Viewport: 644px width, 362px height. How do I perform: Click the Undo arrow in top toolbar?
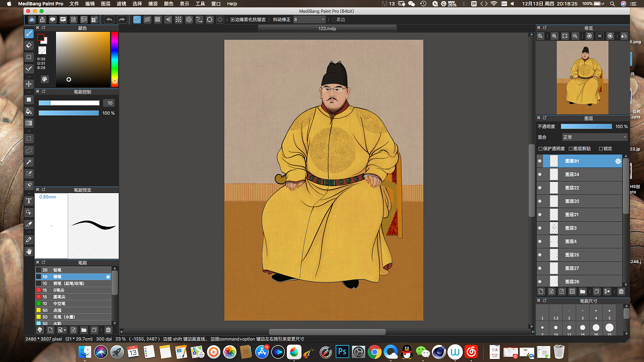(x=109, y=20)
